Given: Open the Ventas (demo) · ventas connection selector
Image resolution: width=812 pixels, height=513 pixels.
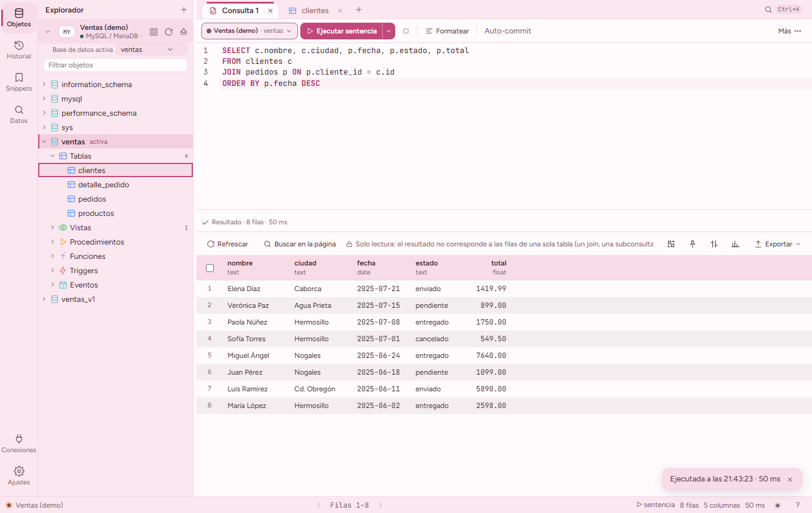Looking at the screenshot, I should (x=250, y=31).
